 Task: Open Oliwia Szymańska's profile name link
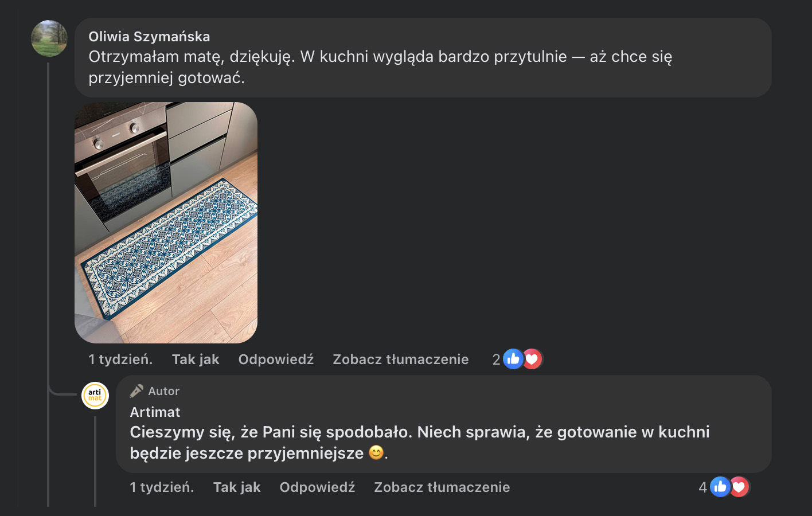[149, 37]
